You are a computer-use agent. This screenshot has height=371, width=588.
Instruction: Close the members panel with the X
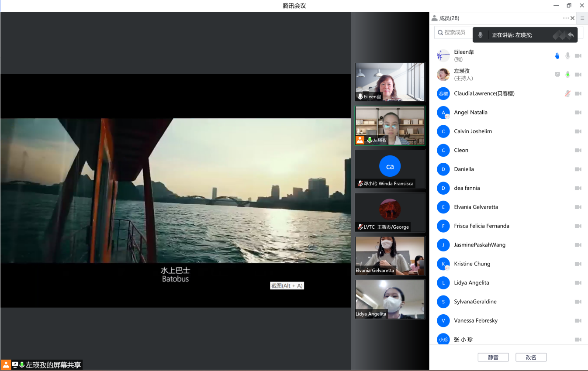[x=573, y=18]
